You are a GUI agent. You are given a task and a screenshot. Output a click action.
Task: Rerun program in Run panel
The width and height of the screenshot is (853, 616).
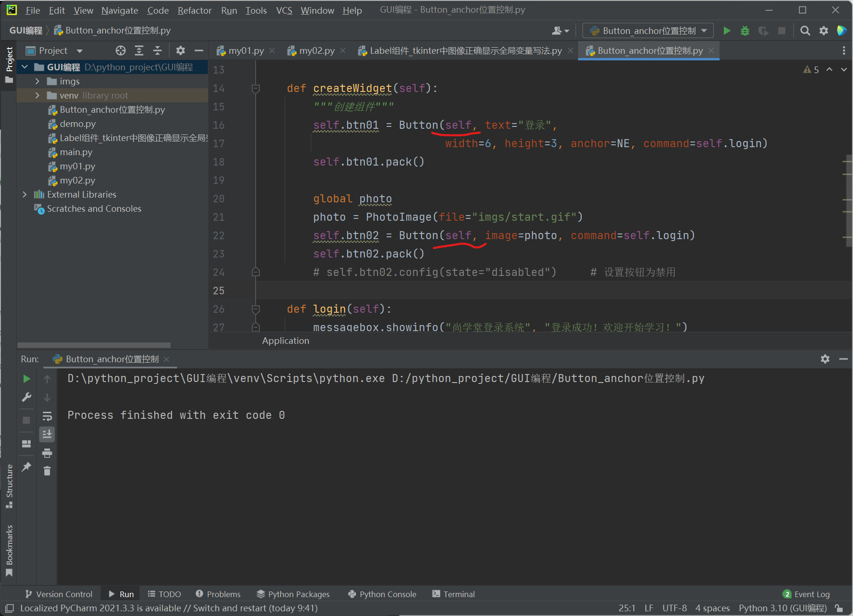pyautogui.click(x=26, y=379)
